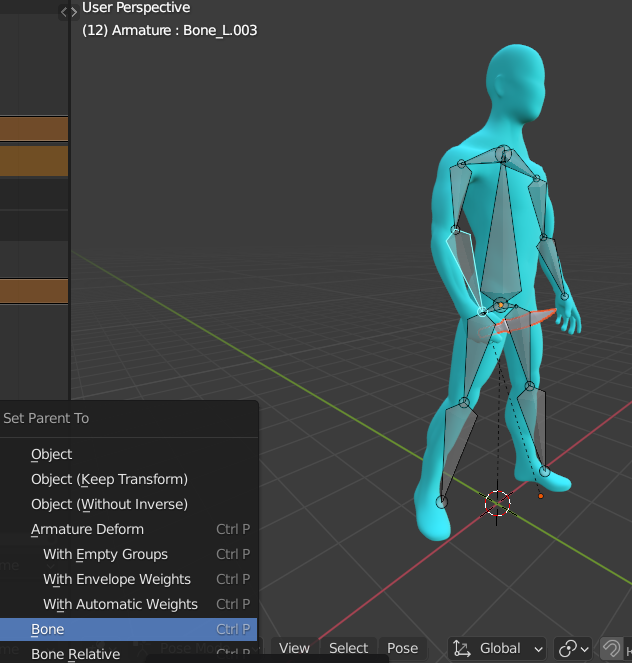Open the View menu in viewport header
The height and width of the screenshot is (663, 632).
click(x=294, y=648)
